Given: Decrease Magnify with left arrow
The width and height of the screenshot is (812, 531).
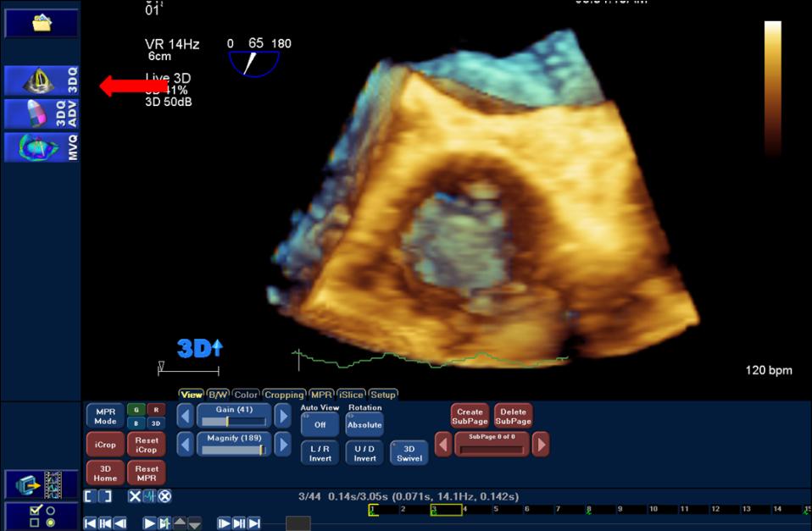Looking at the screenshot, I should click(185, 444).
